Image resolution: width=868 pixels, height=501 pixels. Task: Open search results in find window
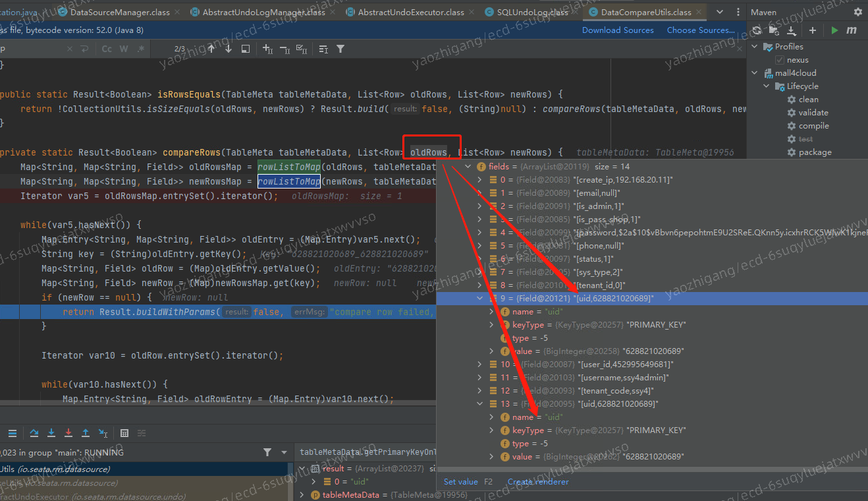tap(246, 49)
